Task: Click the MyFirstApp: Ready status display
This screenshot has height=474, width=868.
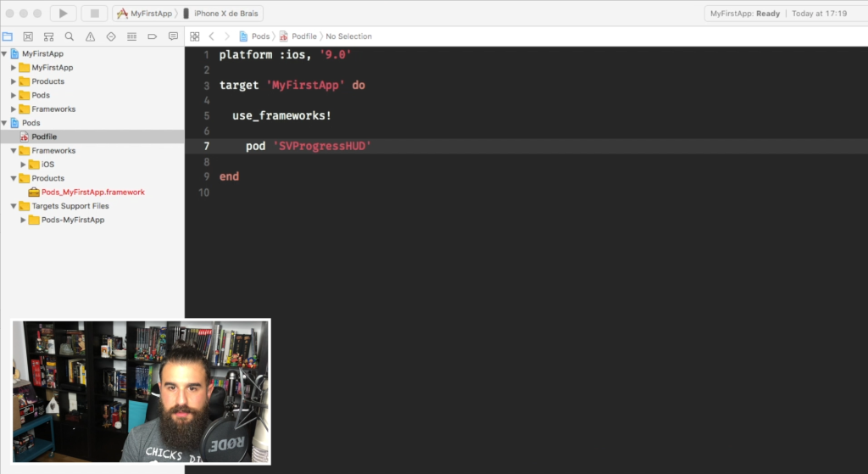Action: [744, 14]
